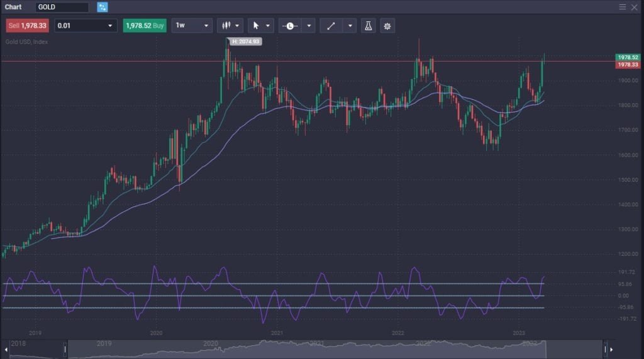Click the left range handle of navigator
The height and width of the screenshot is (359, 644).
tap(65, 349)
